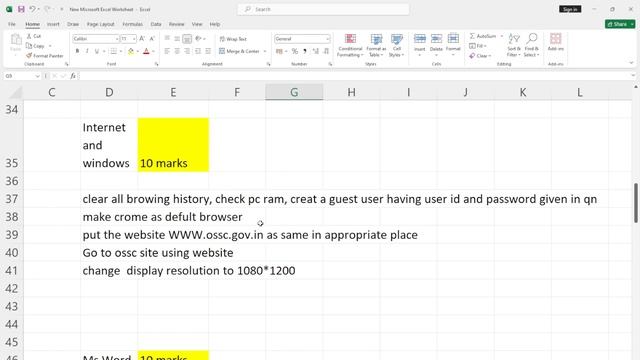
Task: Activate the Format Painter brush
Action: pos(45,56)
